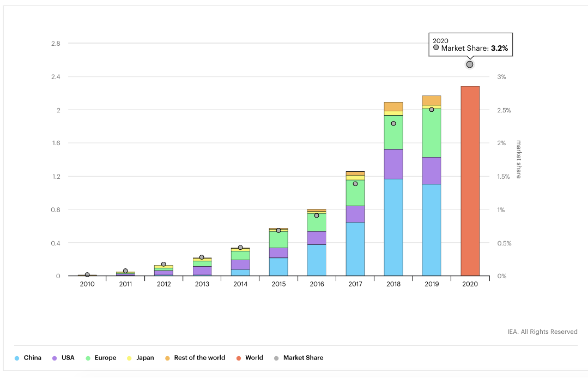588x384 pixels.
Task: Toggle Market Share legend entry
Action: [x=299, y=358]
